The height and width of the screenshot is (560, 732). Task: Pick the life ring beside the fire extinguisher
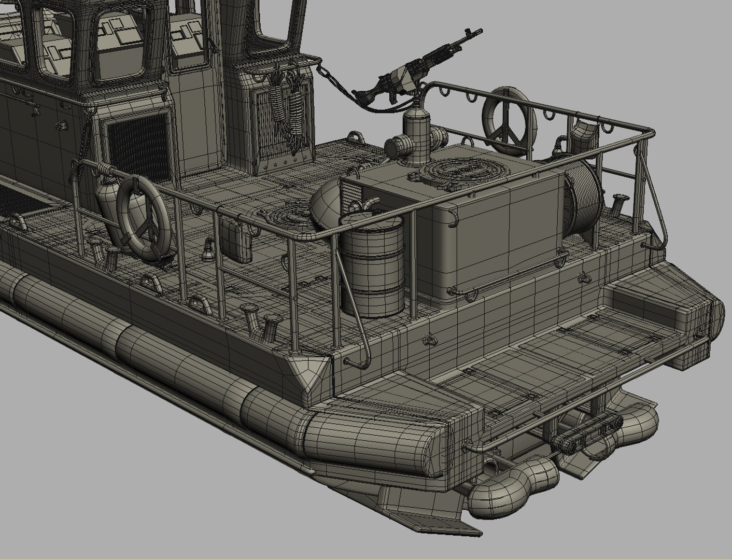pyautogui.click(x=144, y=218)
